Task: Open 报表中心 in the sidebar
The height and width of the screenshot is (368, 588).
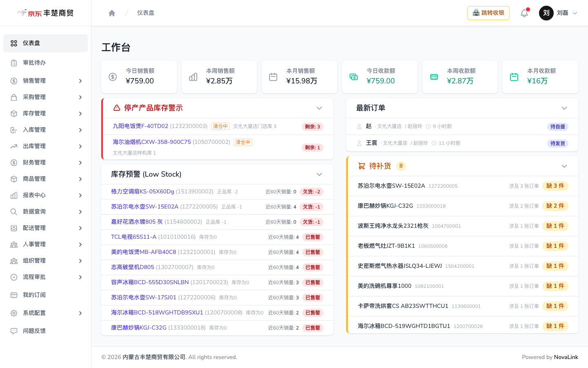Action: (45, 195)
